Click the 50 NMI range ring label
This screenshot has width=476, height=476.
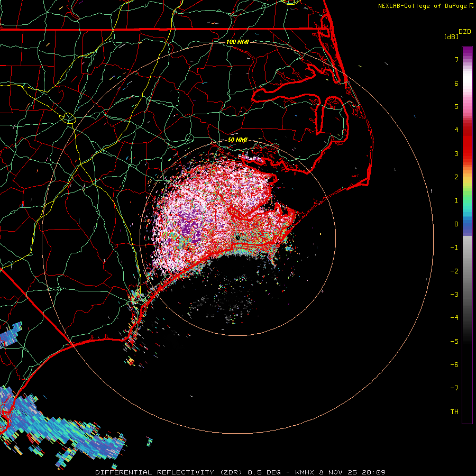pyautogui.click(x=237, y=140)
